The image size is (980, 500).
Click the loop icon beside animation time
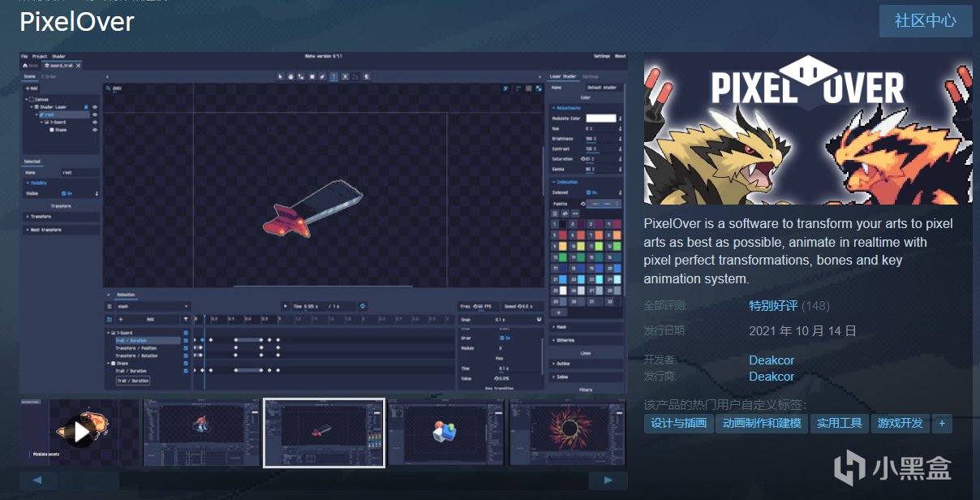tap(363, 306)
